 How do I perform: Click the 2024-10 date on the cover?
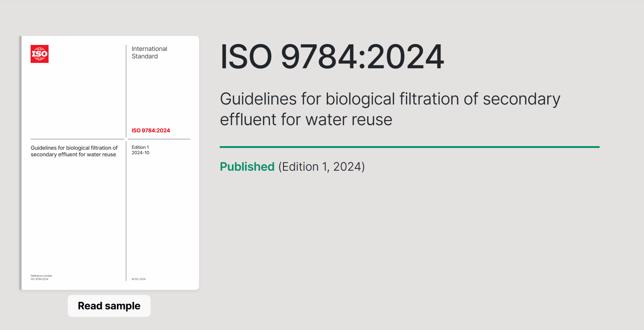(x=141, y=153)
